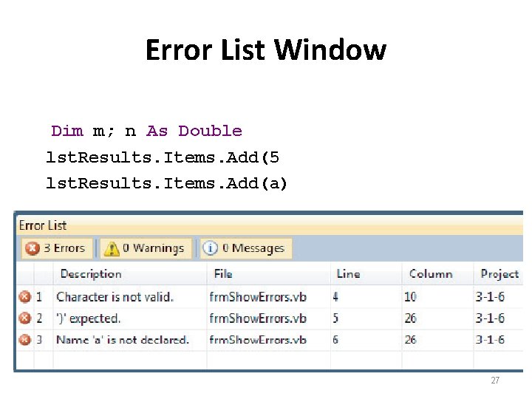This screenshot has height=399, width=532.
Task: Click line number 6 in the third row
Action: pyautogui.click(x=335, y=340)
